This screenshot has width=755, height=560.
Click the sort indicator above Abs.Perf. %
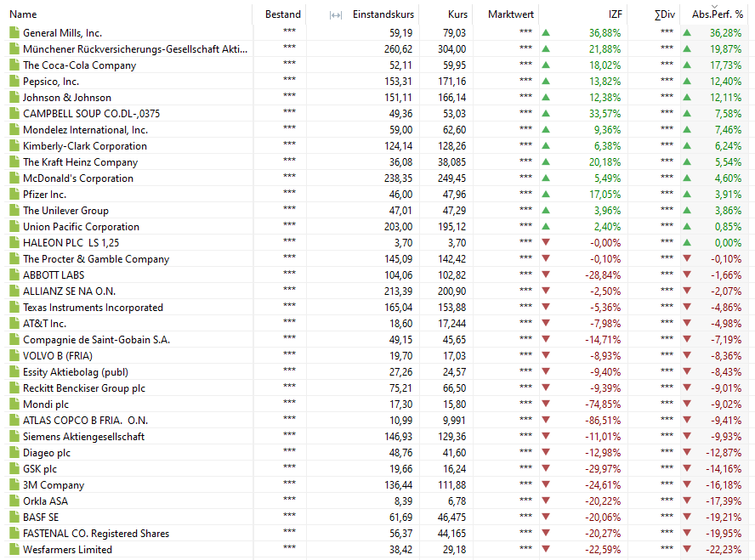coord(714,6)
